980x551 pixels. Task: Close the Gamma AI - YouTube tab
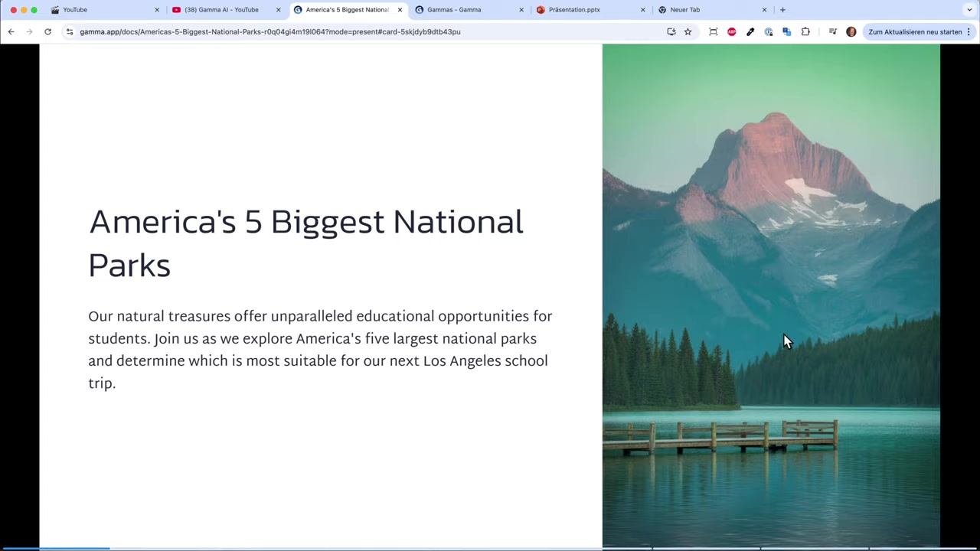(278, 9)
